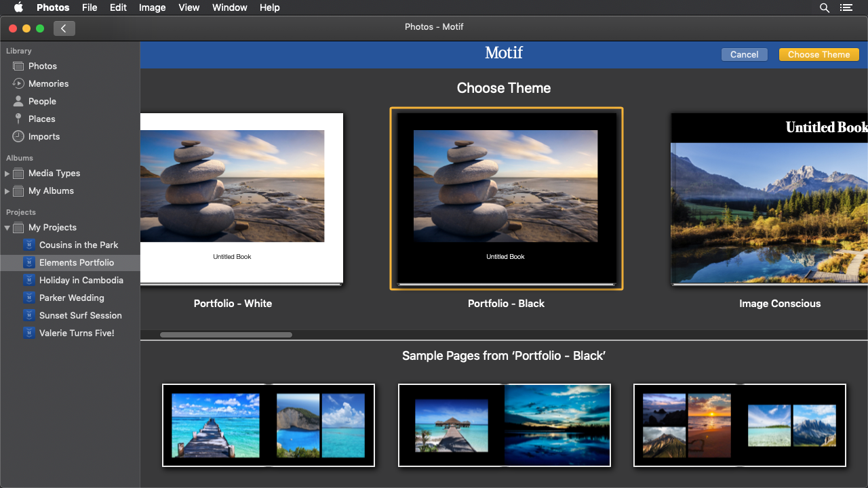
Task: Click the Imports clock icon
Action: point(18,136)
